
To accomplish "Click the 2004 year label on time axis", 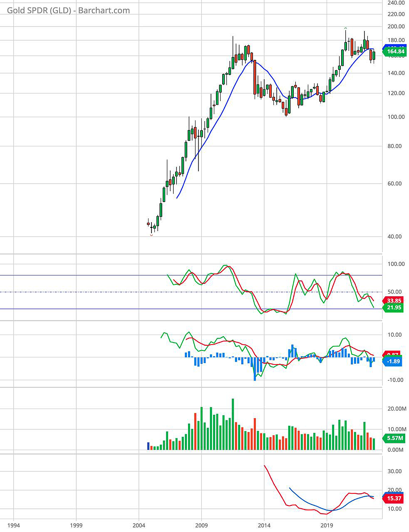I will tap(139, 525).
